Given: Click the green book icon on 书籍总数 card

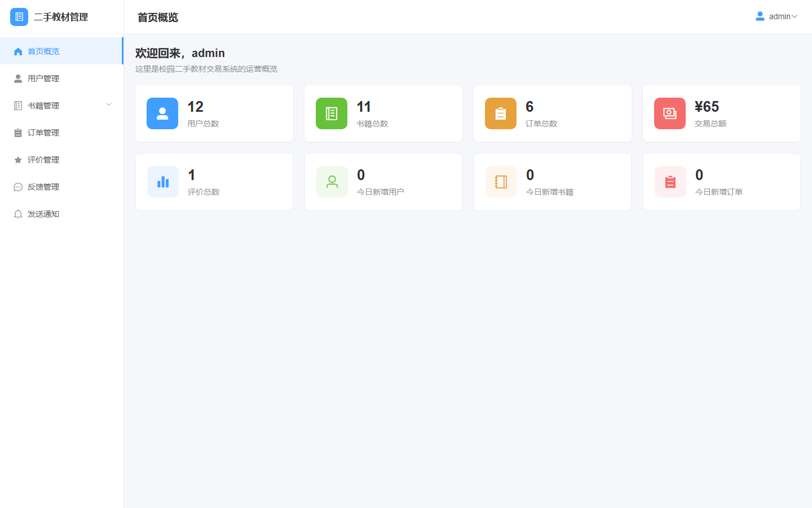Looking at the screenshot, I should (x=332, y=113).
